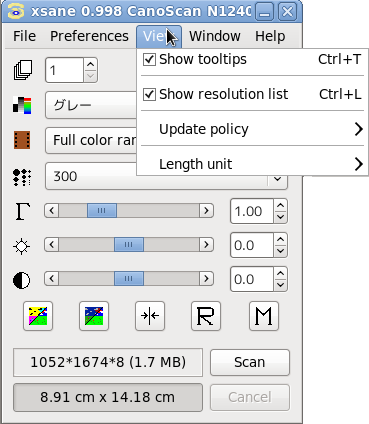Screen dimensions: 369x424
Task: Decrease contrast value with down arrow
Action: click(280, 285)
